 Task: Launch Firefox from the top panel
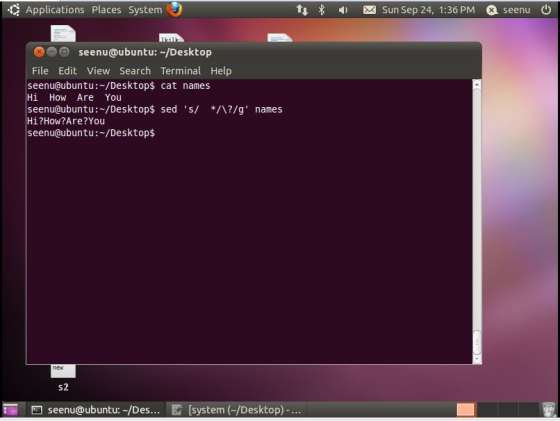174,10
